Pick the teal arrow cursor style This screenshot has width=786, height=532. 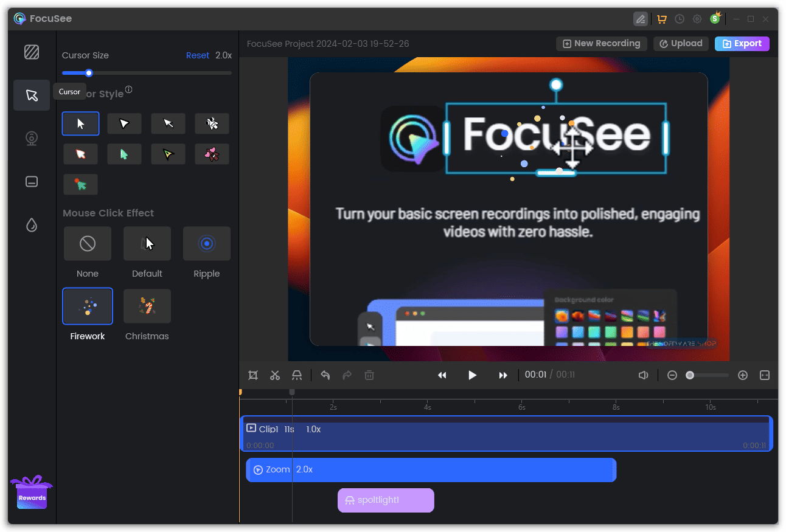[x=124, y=154]
